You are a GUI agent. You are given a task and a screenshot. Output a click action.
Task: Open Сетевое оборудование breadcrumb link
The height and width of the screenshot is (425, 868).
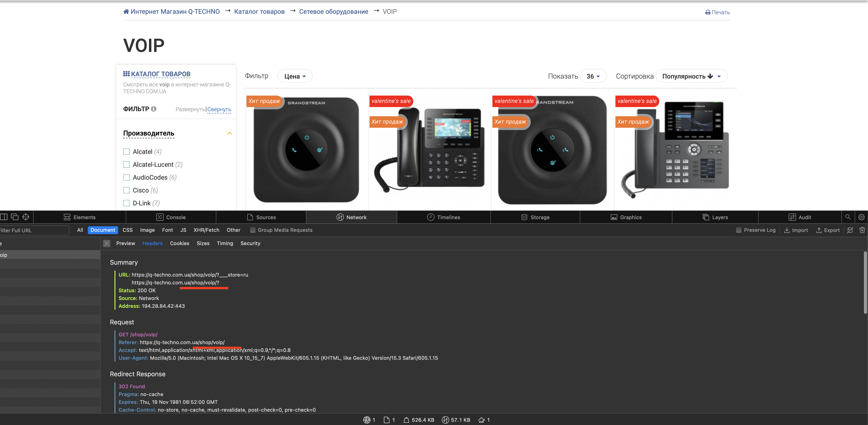[x=334, y=11]
